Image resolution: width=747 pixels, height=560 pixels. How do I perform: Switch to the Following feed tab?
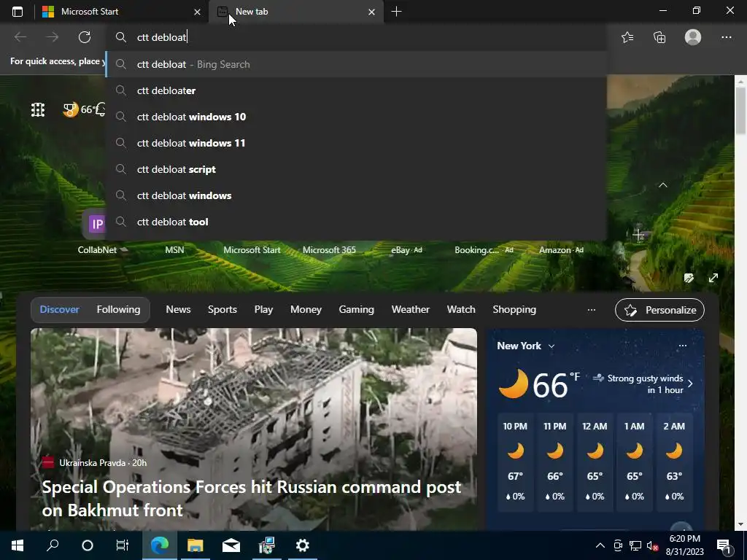pos(119,309)
